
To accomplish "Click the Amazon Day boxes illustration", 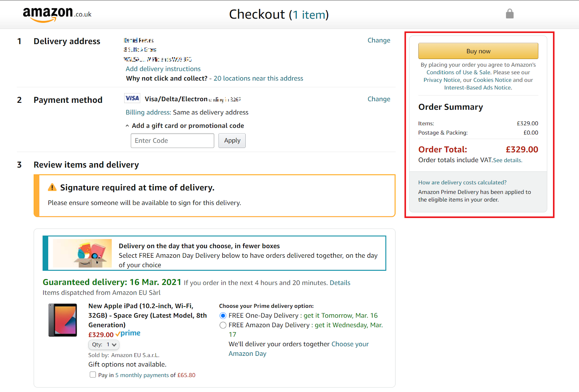I will point(82,253).
